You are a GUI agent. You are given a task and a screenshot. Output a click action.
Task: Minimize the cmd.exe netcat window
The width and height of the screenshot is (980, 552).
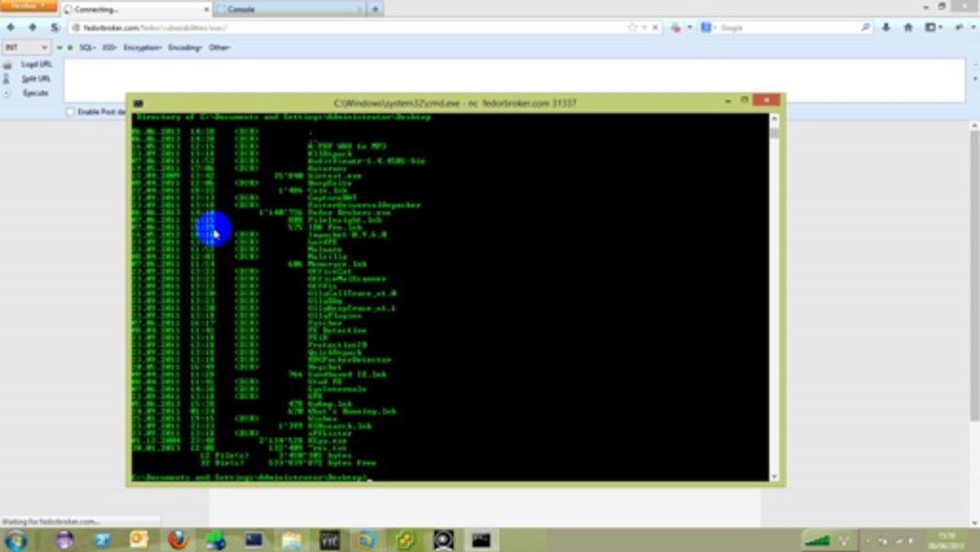[x=729, y=100]
